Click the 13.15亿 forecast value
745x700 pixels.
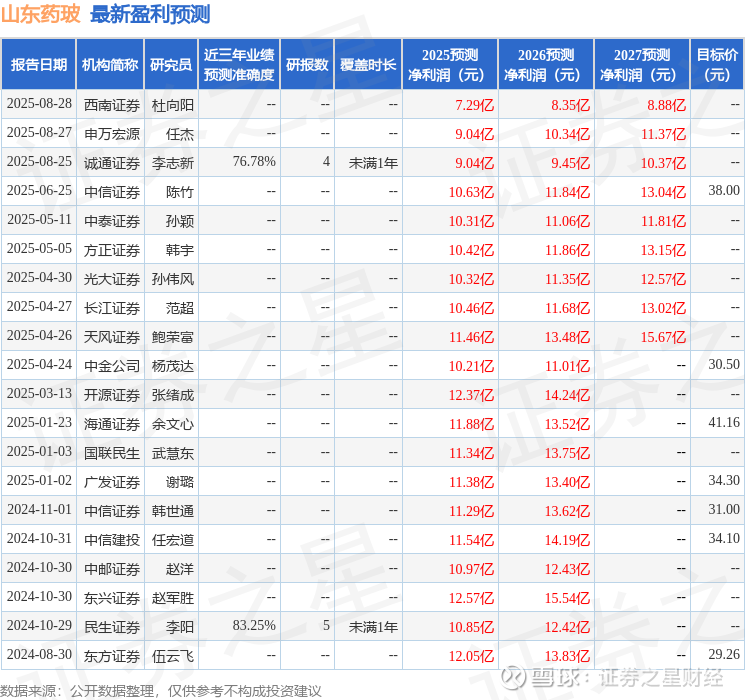click(663, 250)
